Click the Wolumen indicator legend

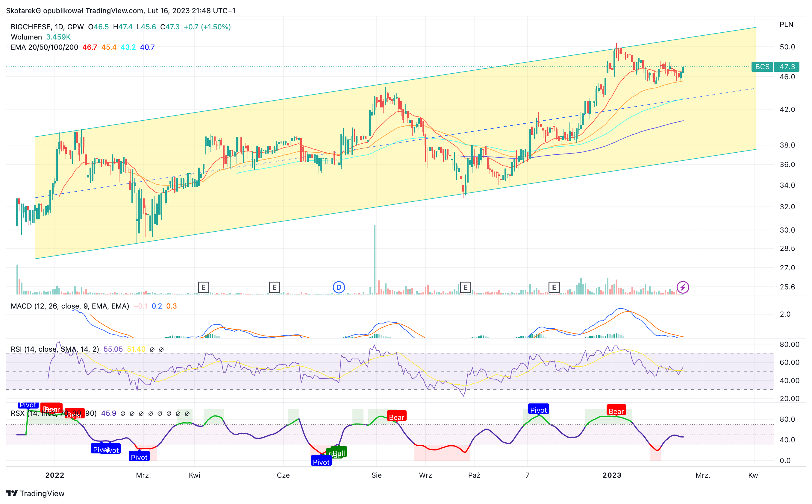click(26, 37)
